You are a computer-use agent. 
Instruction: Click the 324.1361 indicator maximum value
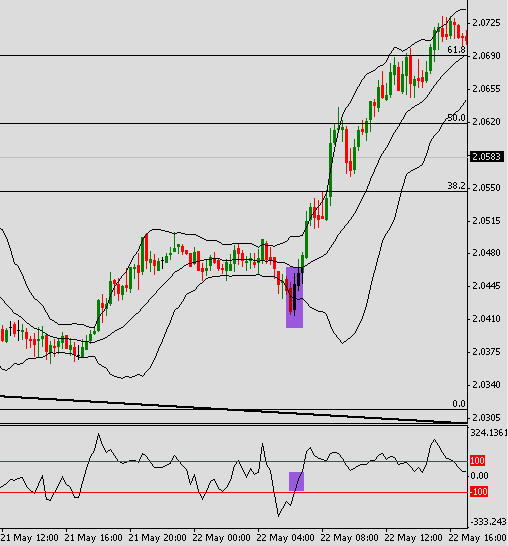tap(489, 433)
